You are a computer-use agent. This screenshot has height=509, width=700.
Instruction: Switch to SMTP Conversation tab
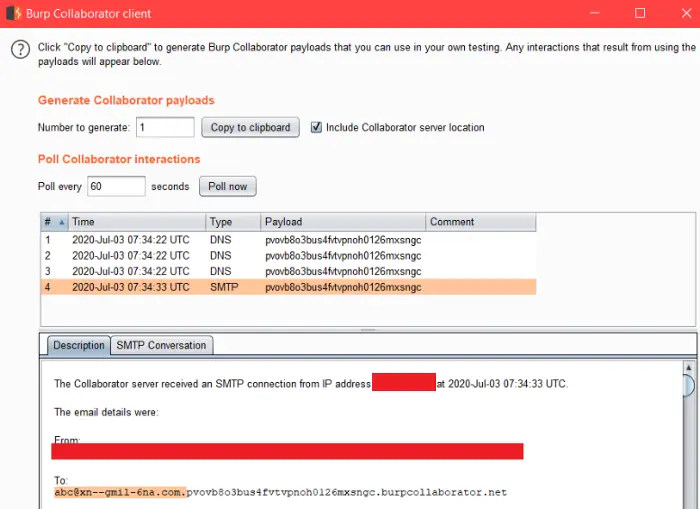[x=161, y=345]
